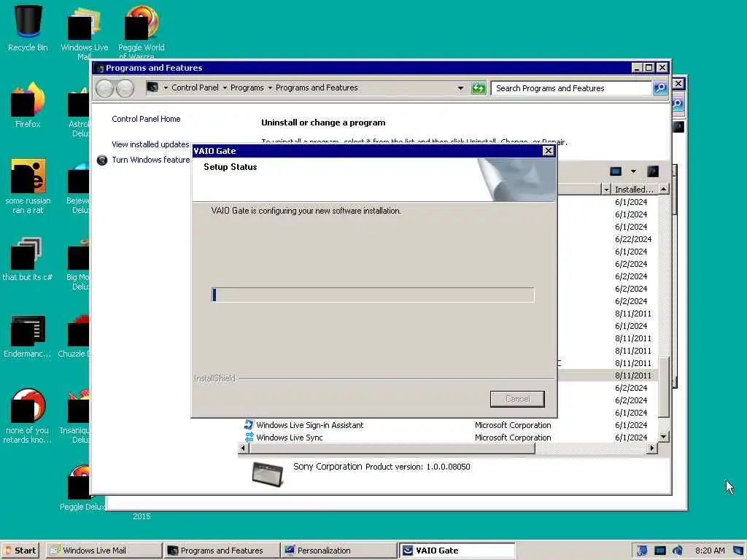The width and height of the screenshot is (747, 560).
Task: Select the Big Money Deluxe desktop shortcut
Action: click(78, 265)
